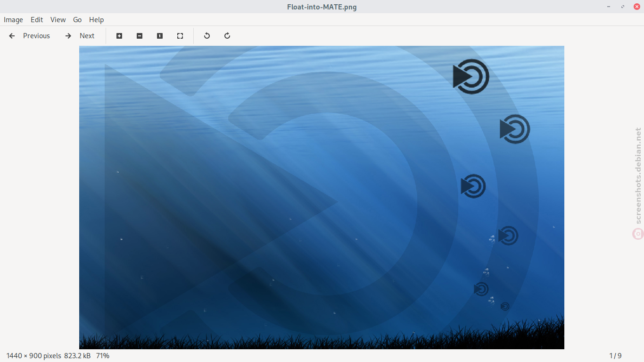Go to Next image button
This screenshot has width=644, height=362.
80,36
